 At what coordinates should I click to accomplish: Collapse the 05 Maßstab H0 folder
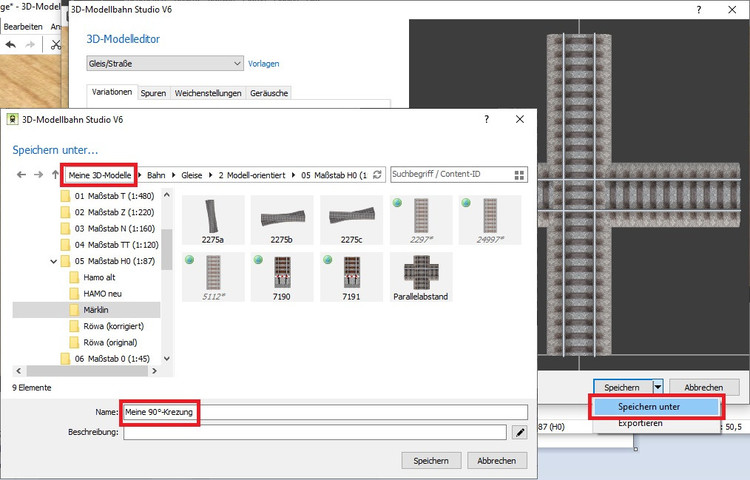tap(53, 261)
